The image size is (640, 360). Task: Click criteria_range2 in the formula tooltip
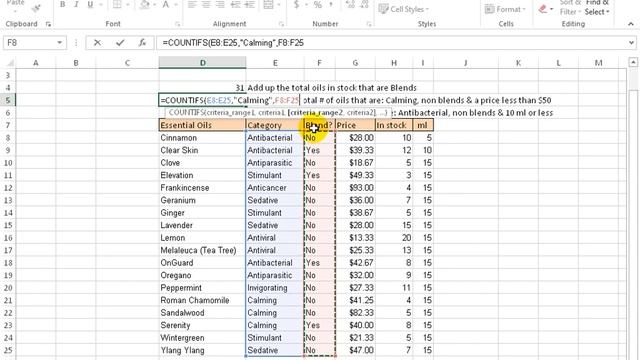tap(316, 113)
